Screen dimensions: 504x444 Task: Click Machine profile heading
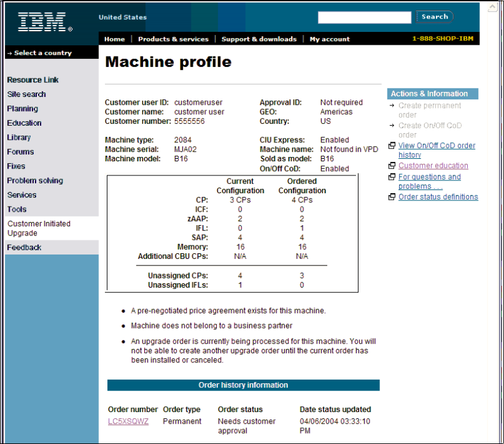pyautogui.click(x=168, y=62)
